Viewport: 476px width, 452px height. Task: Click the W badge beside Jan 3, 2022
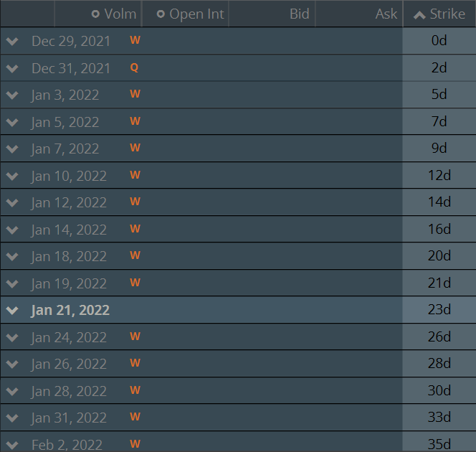(135, 95)
